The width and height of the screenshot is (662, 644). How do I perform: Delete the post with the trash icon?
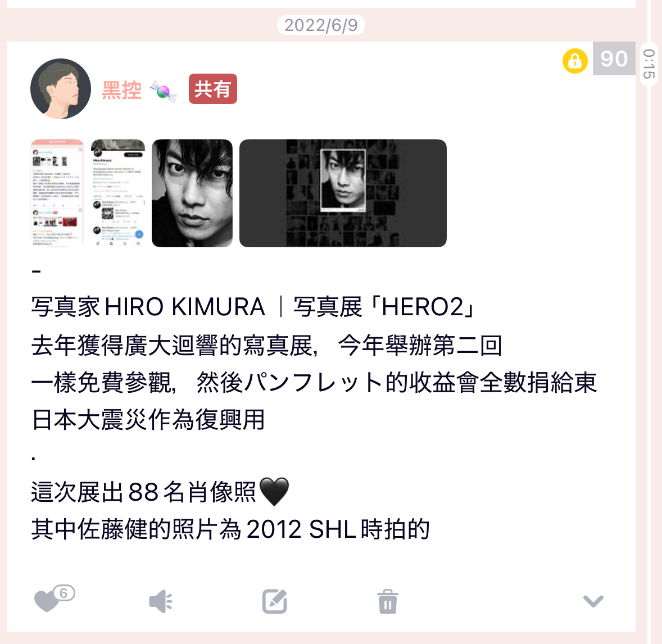coord(388,601)
